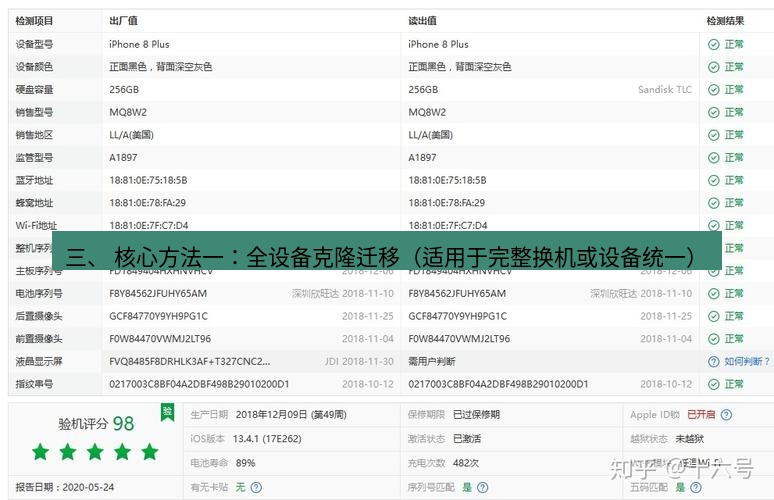Click 出厂值 蓝牙地址 18:81:0E:75:18:5B
This screenshot has height=500, width=774.
pos(148,181)
